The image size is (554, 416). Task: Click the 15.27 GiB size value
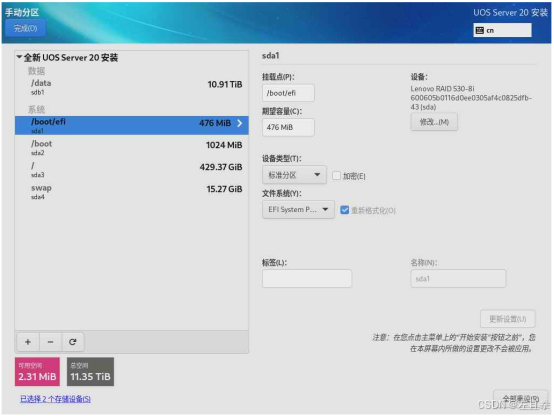[x=224, y=189]
